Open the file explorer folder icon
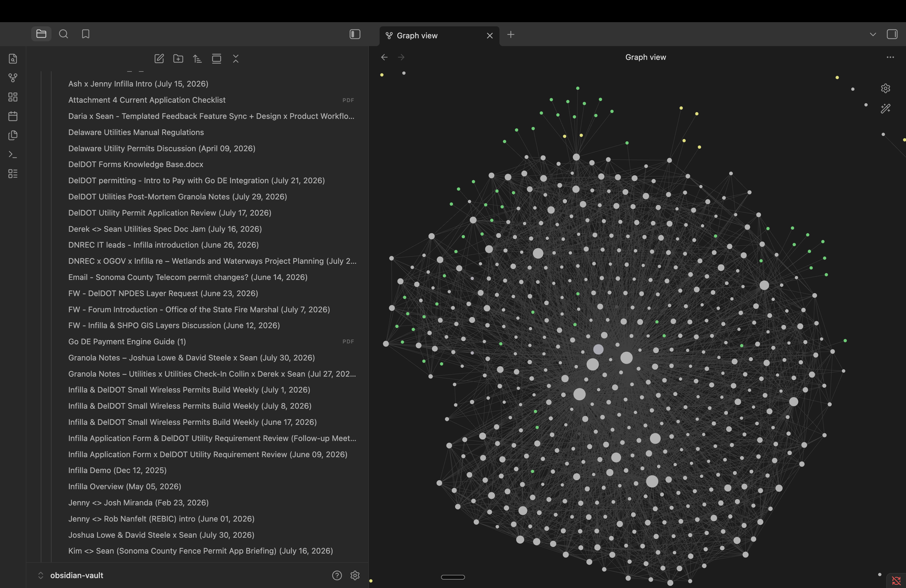 (x=41, y=34)
